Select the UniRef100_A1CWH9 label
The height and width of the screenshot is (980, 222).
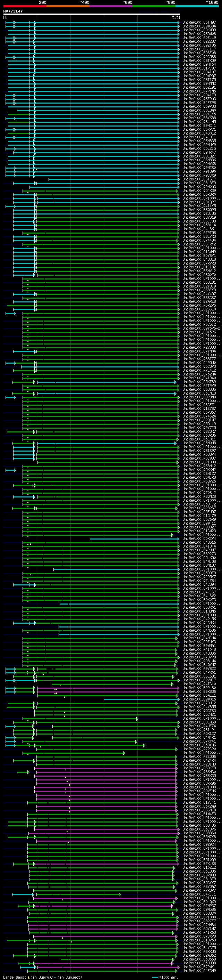point(199,252)
